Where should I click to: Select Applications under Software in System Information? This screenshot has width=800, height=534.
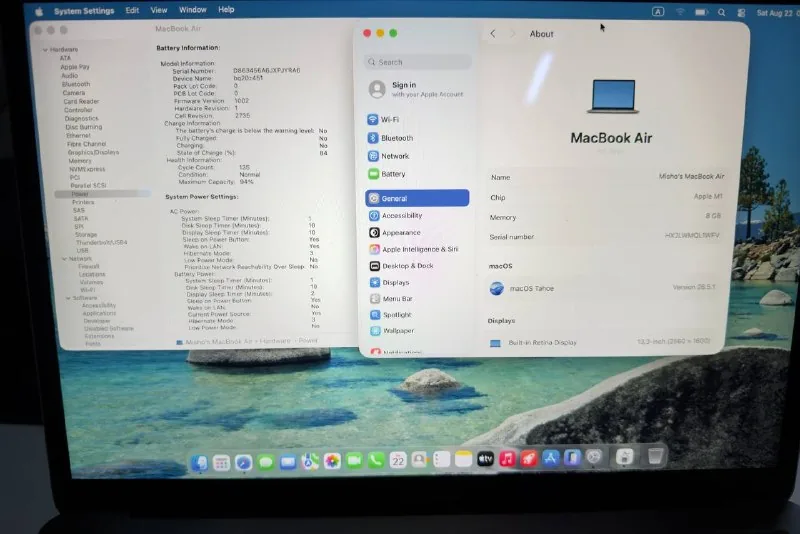coord(99,313)
